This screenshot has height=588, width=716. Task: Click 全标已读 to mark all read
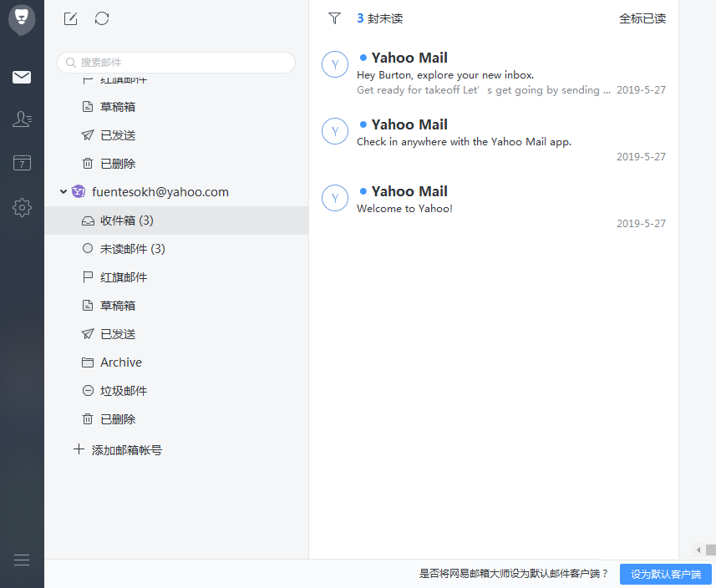coord(642,18)
